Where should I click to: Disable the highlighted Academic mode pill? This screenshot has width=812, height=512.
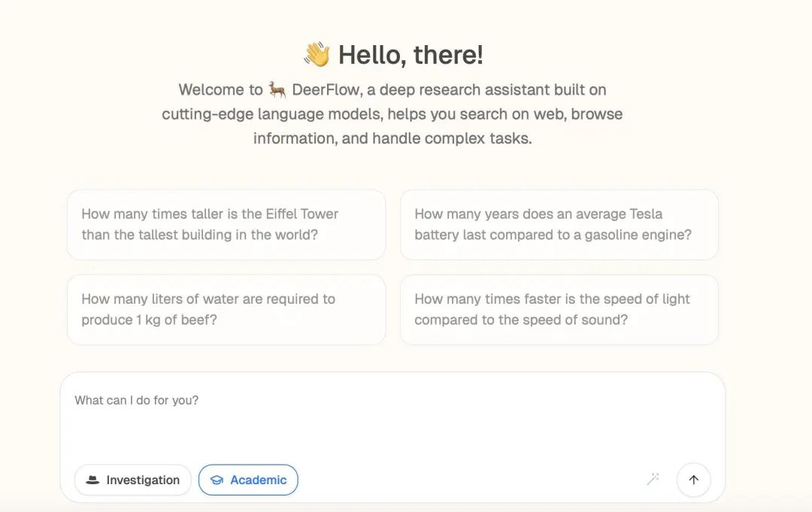tap(248, 480)
